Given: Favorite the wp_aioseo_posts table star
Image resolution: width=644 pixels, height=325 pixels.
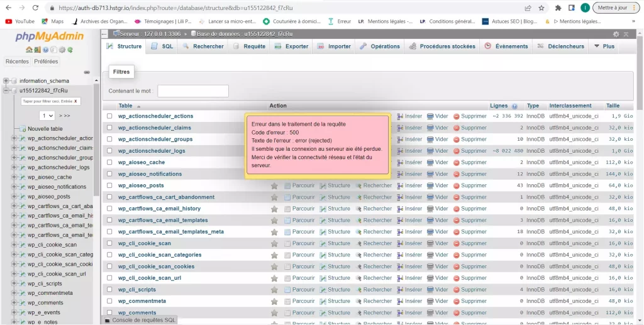Looking at the screenshot, I should coord(274,186).
